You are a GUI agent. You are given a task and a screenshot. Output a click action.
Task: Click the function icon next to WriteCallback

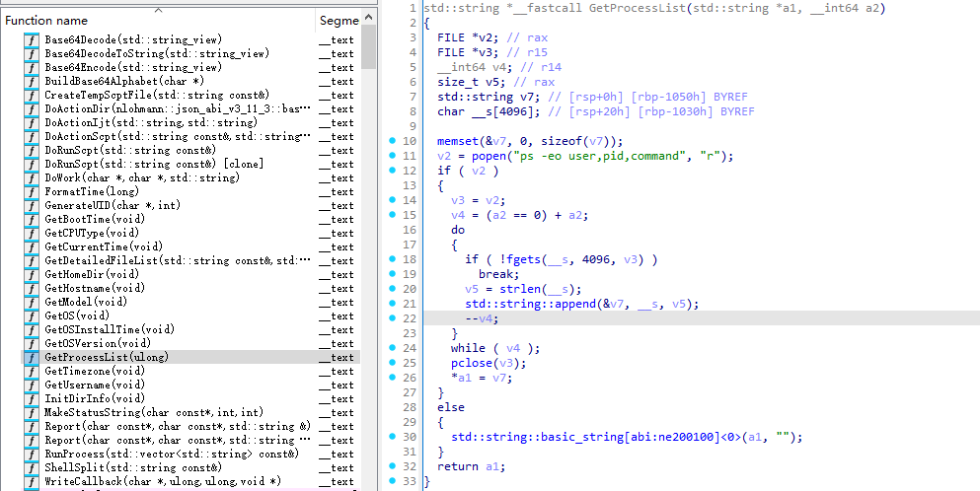point(31,481)
